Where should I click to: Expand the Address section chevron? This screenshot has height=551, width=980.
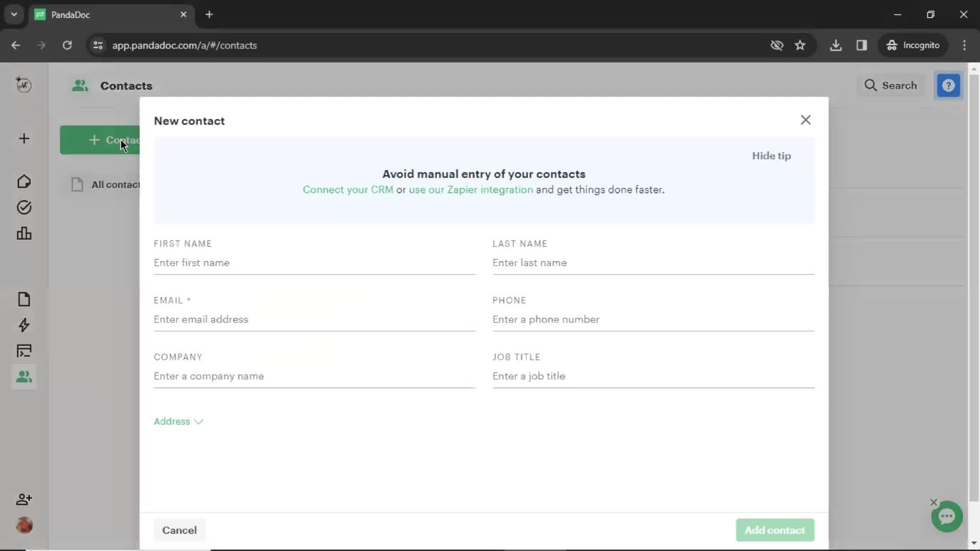pos(199,421)
